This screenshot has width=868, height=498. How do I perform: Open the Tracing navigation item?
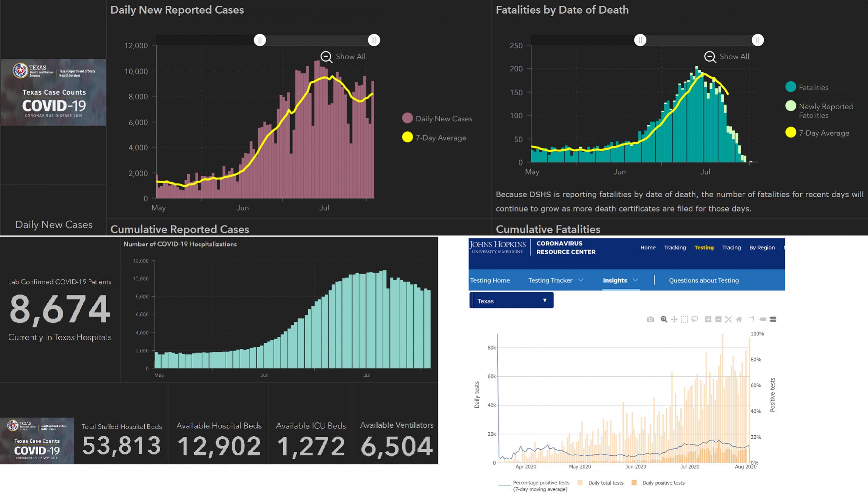(x=731, y=247)
